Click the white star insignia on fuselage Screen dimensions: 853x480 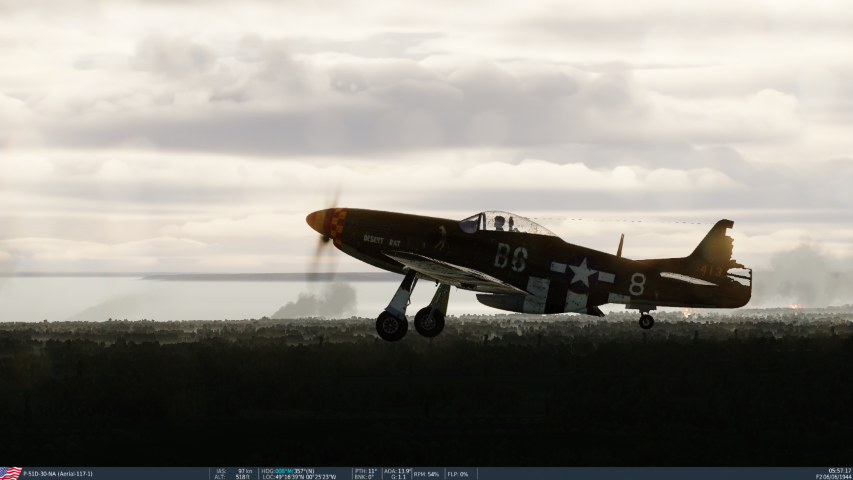coord(582,272)
